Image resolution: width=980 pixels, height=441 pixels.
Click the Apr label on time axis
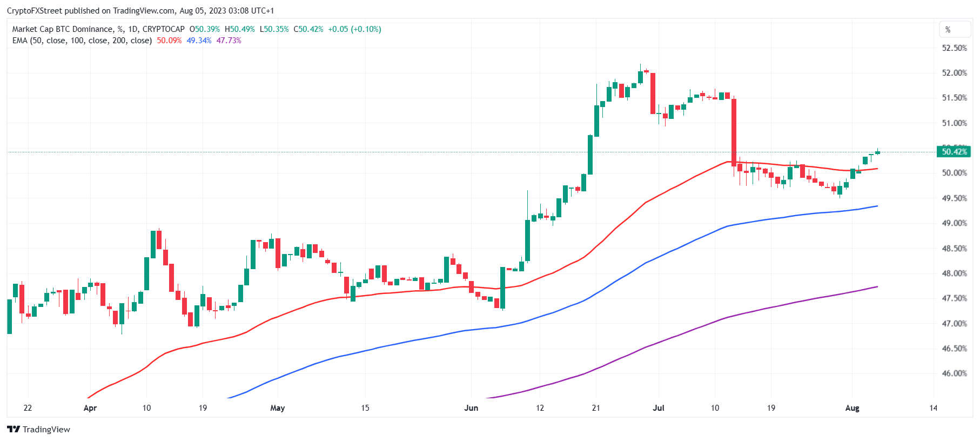(90, 408)
